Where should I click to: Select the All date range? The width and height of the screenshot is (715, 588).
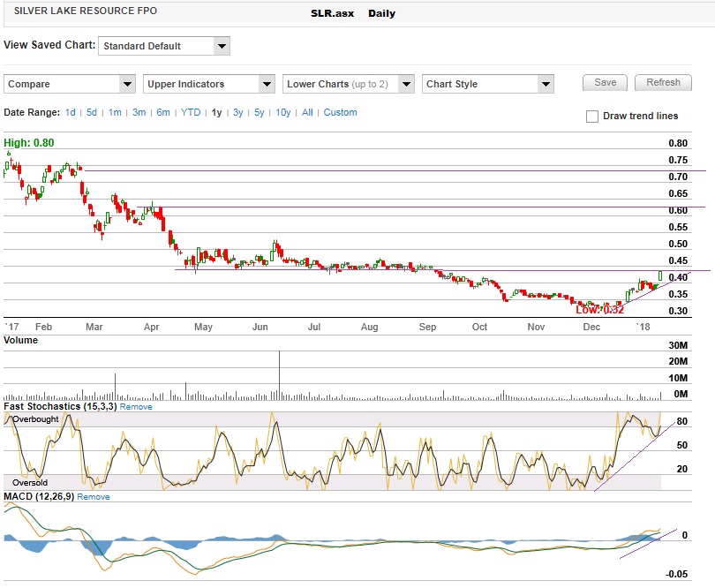(x=307, y=112)
